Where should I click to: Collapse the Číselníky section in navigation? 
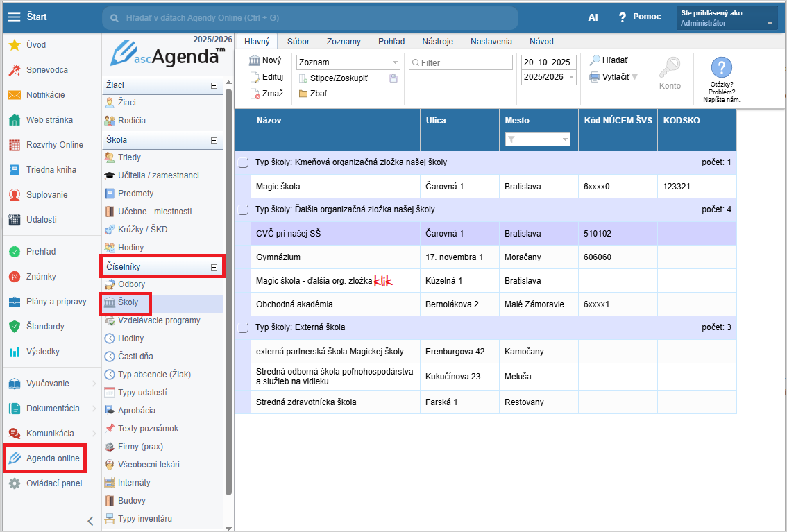214,267
